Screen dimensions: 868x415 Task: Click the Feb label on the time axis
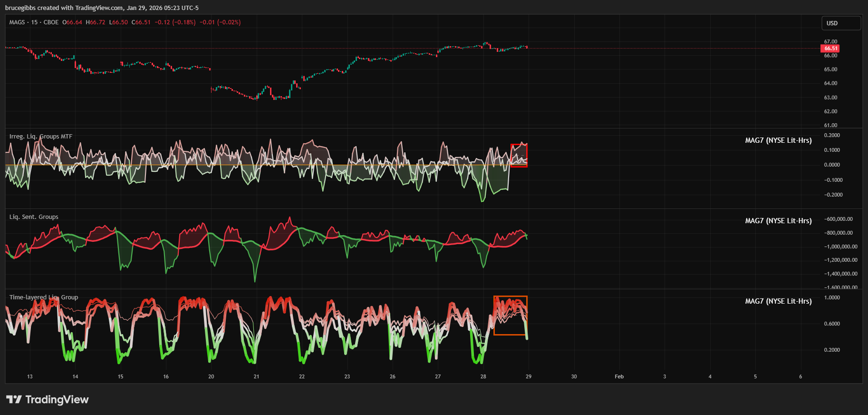619,376
